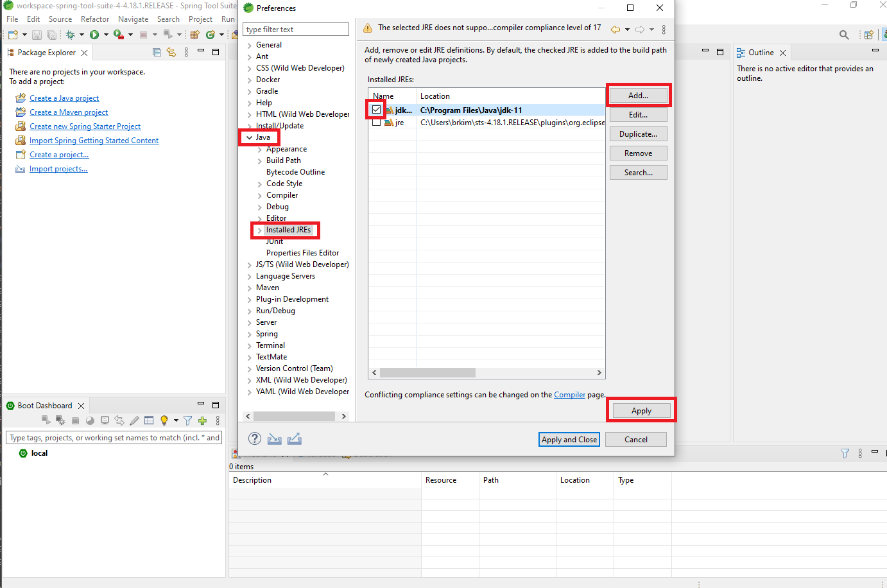This screenshot has height=588, width=887.
Task: Click the Edit... button
Action: [x=638, y=114]
